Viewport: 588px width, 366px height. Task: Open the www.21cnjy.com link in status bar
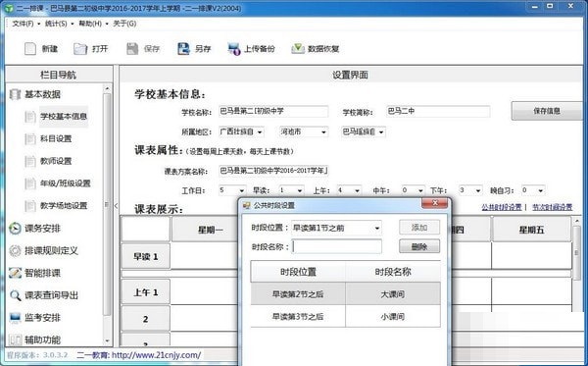(x=157, y=355)
